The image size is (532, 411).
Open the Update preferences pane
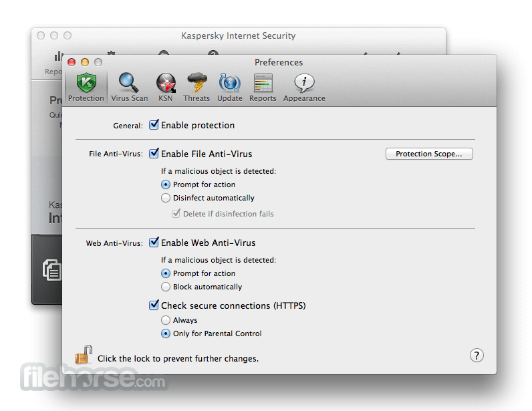230,88
